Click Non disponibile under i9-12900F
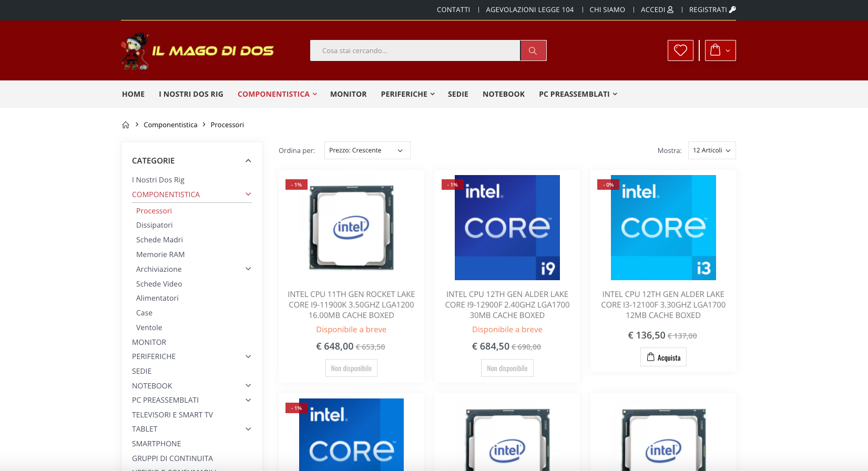Image resolution: width=868 pixels, height=471 pixels. tap(507, 368)
